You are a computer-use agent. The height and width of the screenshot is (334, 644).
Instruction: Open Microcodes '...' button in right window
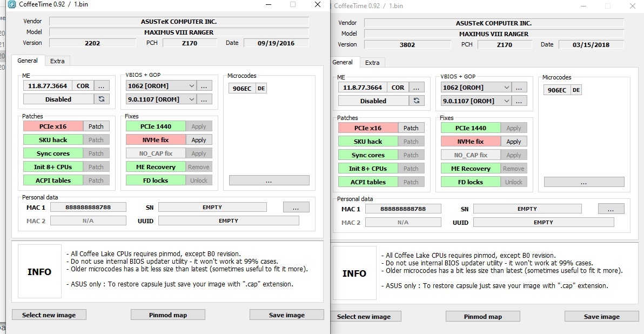pos(584,182)
